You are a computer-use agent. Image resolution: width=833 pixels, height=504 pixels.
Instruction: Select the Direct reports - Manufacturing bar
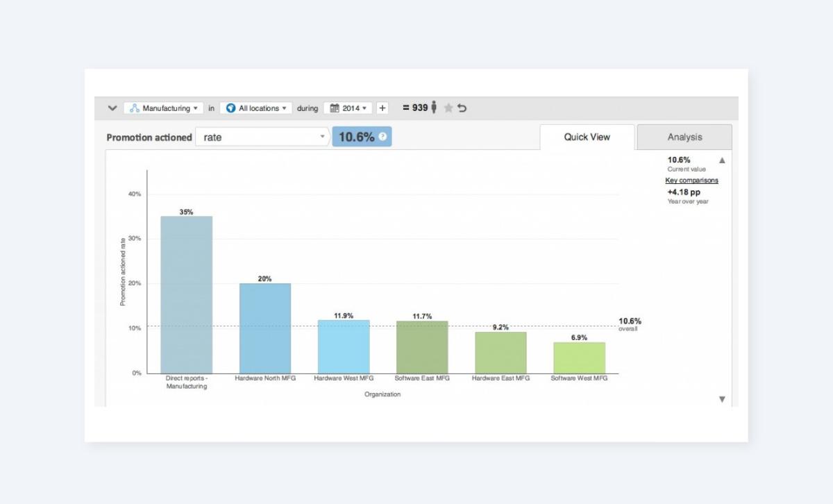tap(187, 295)
